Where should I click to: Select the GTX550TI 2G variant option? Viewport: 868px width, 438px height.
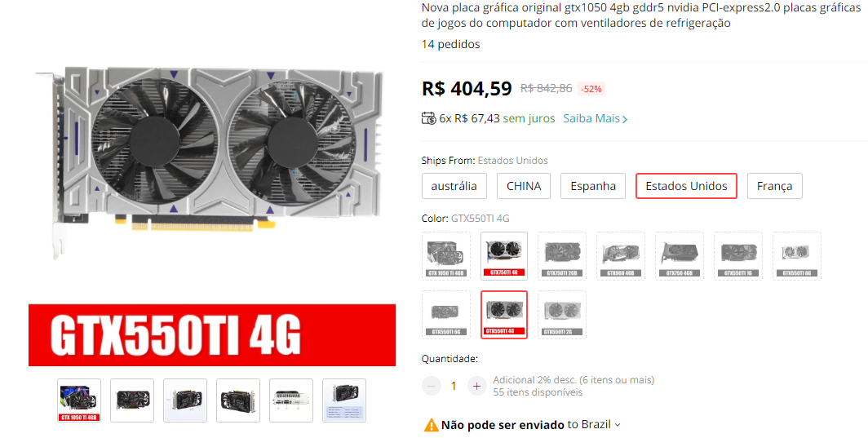562,315
